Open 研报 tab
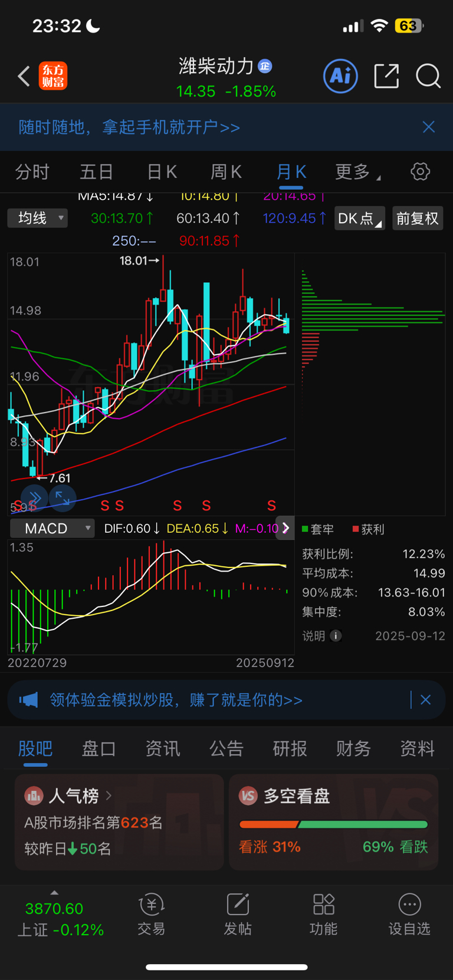Viewport: 453px width, 980px height. pyautogui.click(x=290, y=748)
